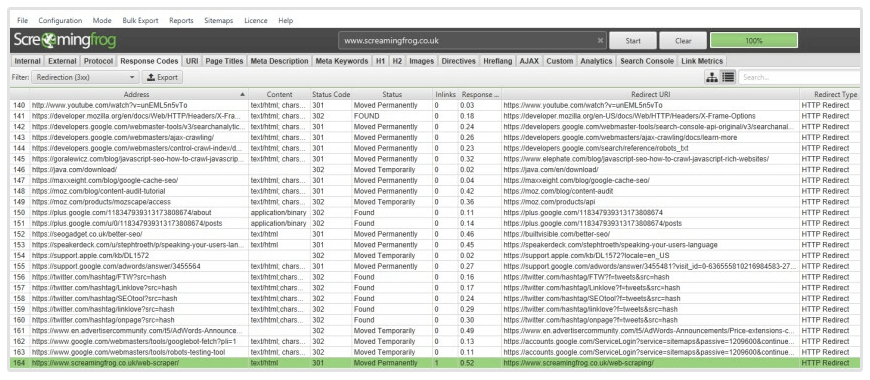Open the File menu
Screen dimensions: 870x380
coord(22,21)
